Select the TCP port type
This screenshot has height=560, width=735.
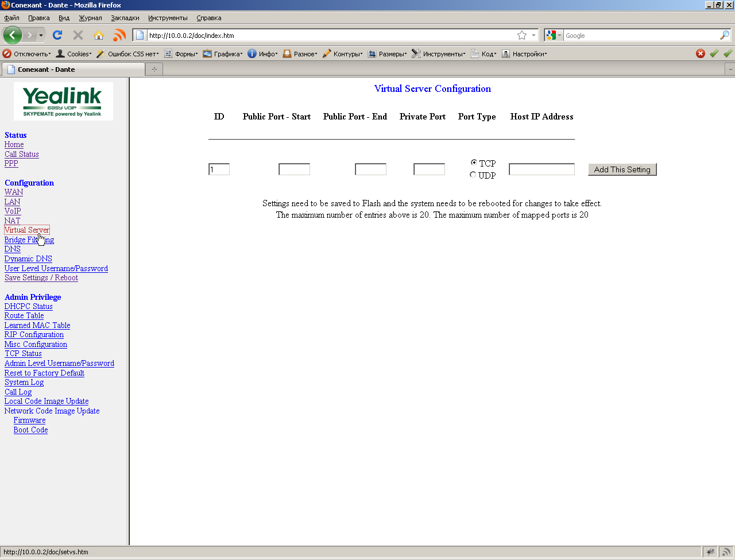click(x=474, y=163)
